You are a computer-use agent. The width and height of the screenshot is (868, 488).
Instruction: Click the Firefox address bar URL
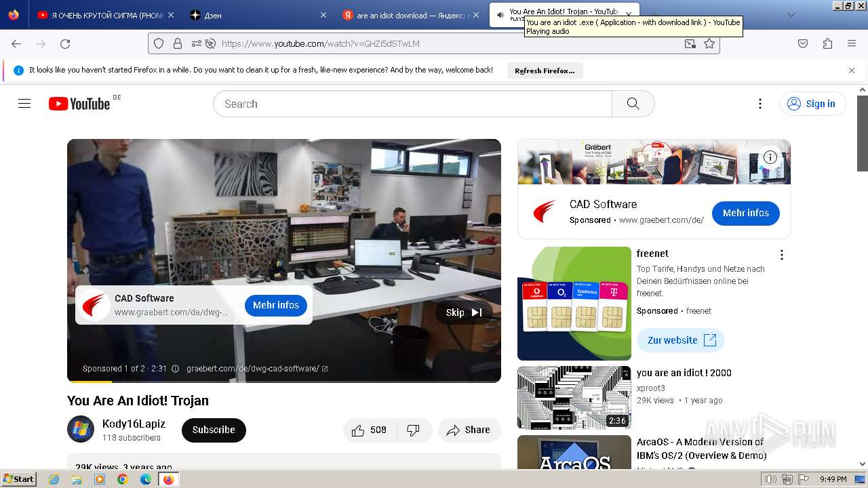pos(434,43)
